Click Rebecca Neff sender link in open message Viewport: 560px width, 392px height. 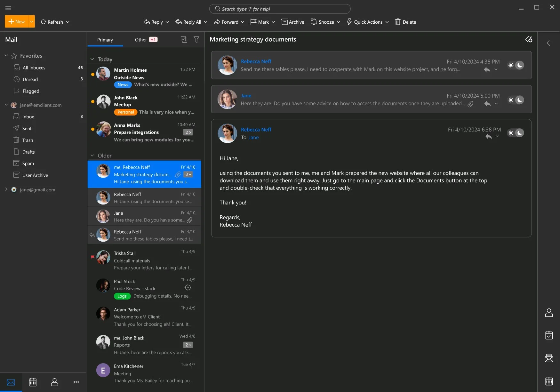click(256, 130)
